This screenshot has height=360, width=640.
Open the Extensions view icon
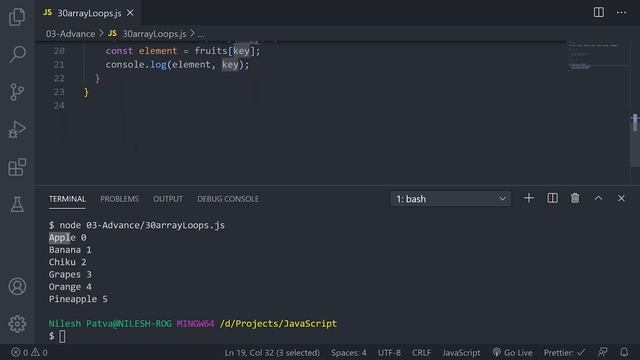click(17, 167)
